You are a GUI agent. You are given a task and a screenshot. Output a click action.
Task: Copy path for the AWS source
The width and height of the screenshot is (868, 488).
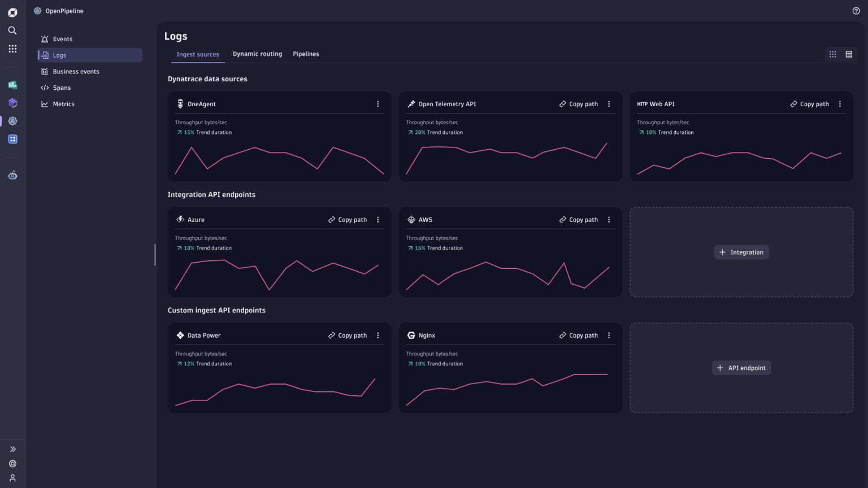(579, 219)
